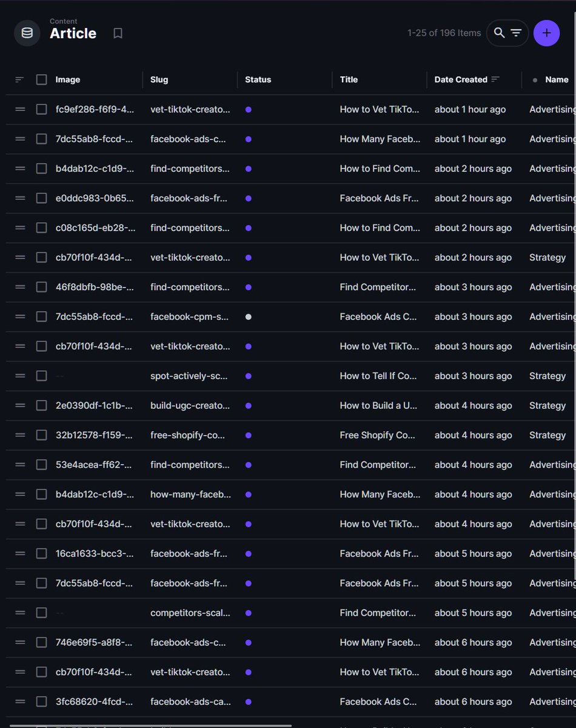Tick checkbox of 2e0390df row

pos(41,405)
